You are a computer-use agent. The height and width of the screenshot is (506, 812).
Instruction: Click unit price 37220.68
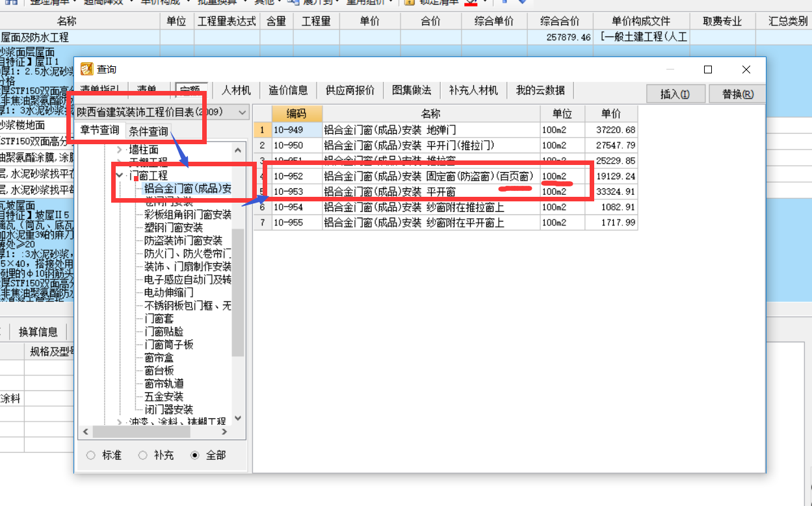coord(611,130)
